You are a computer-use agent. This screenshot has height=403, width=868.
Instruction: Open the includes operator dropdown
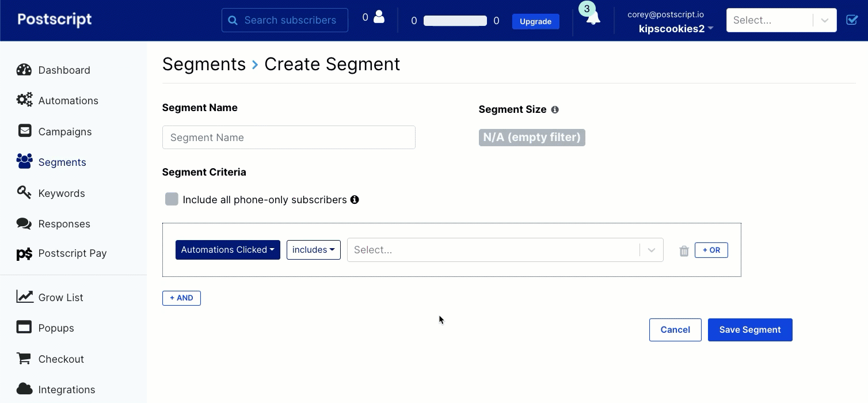click(x=314, y=250)
